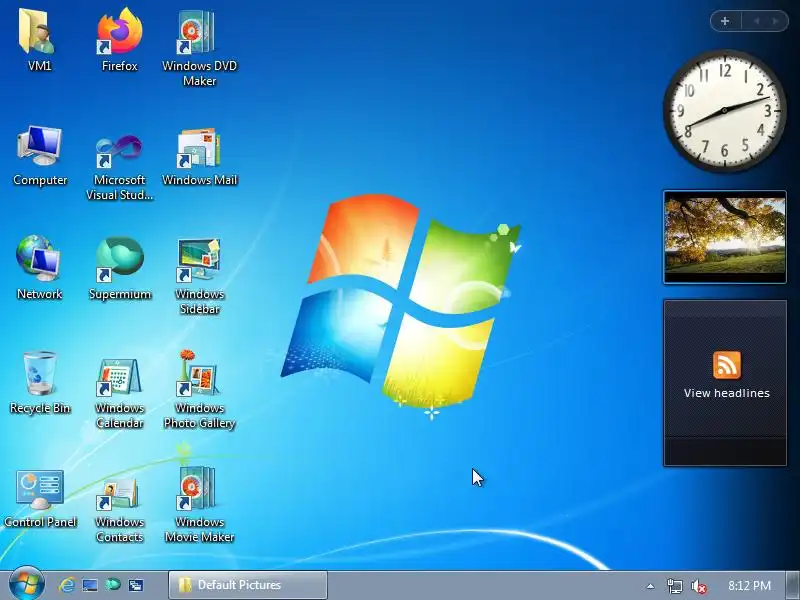Select the Microsoft Visual Studio shortcut

pyautogui.click(x=119, y=167)
